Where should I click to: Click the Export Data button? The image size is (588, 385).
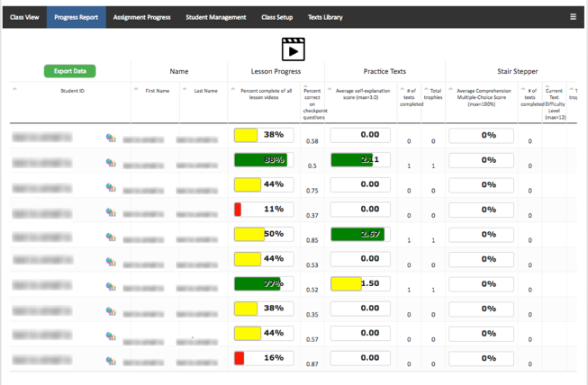pyautogui.click(x=69, y=71)
